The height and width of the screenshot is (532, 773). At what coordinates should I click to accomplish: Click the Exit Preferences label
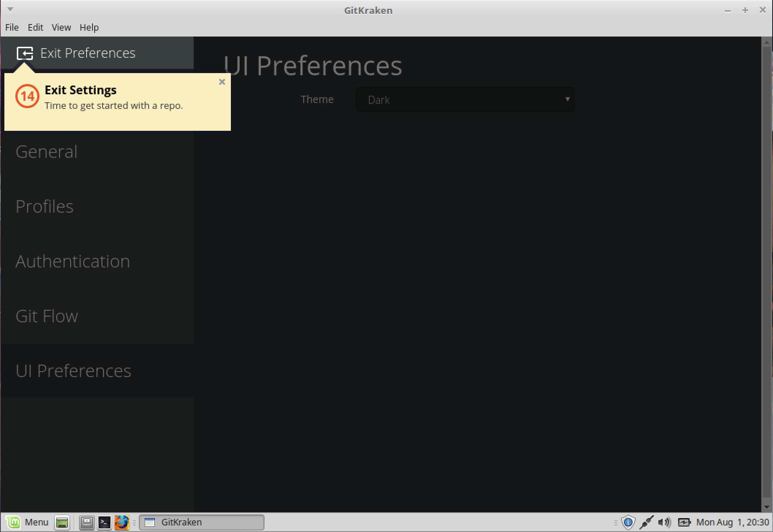[x=88, y=53]
